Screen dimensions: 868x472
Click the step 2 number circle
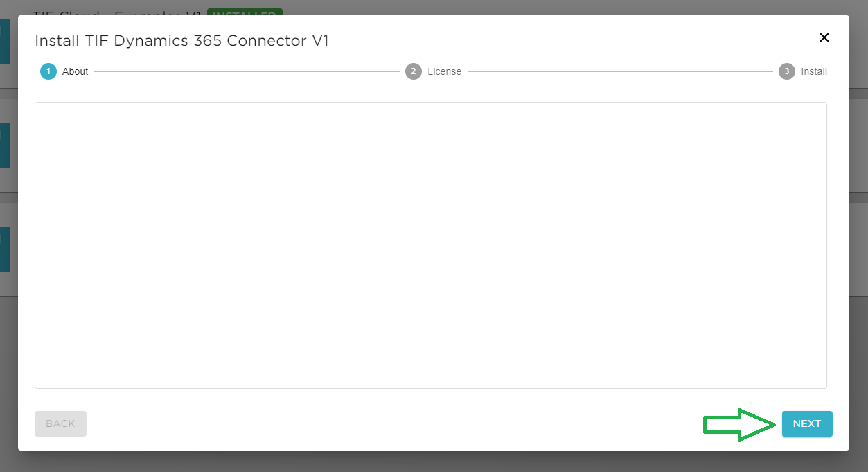click(414, 71)
